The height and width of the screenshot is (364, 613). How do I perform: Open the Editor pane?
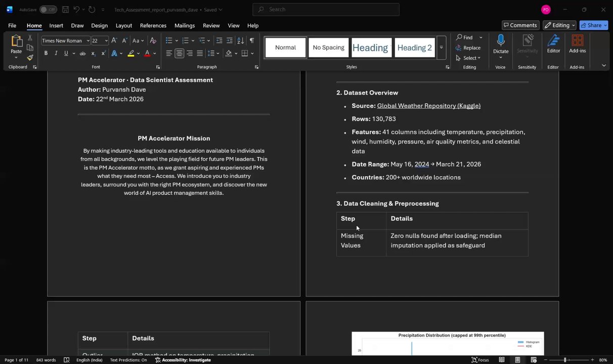(x=553, y=44)
